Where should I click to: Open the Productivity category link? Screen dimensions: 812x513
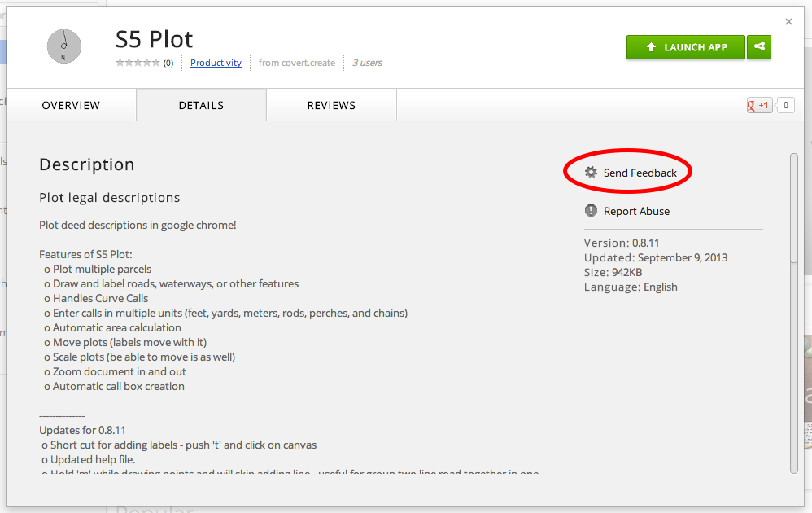pos(216,63)
